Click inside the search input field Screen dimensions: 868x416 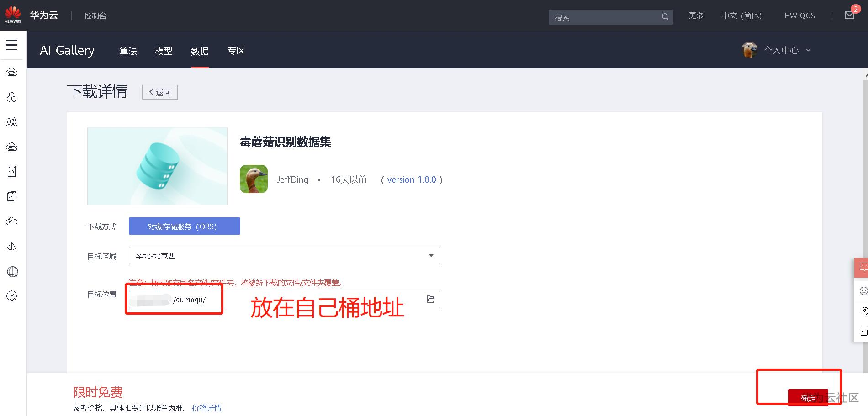603,17
